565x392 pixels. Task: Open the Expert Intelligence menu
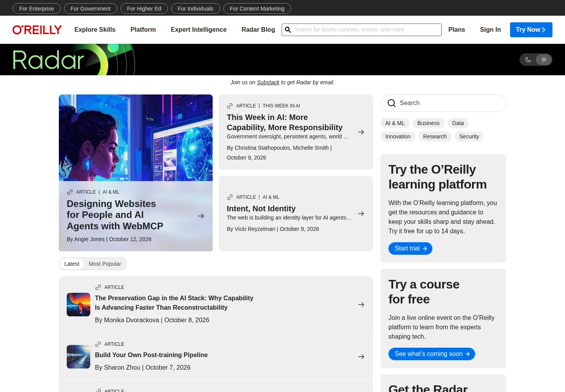pos(199,30)
